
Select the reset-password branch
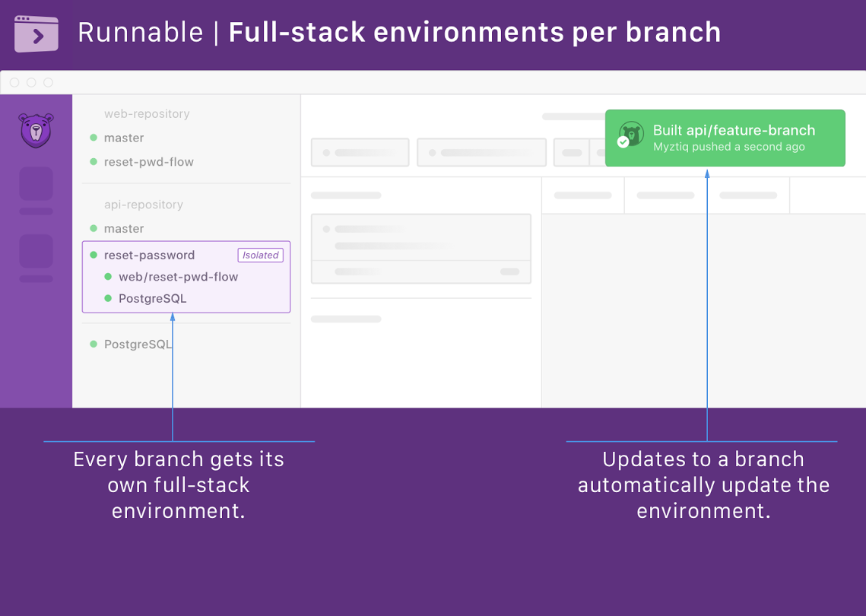[x=149, y=255]
